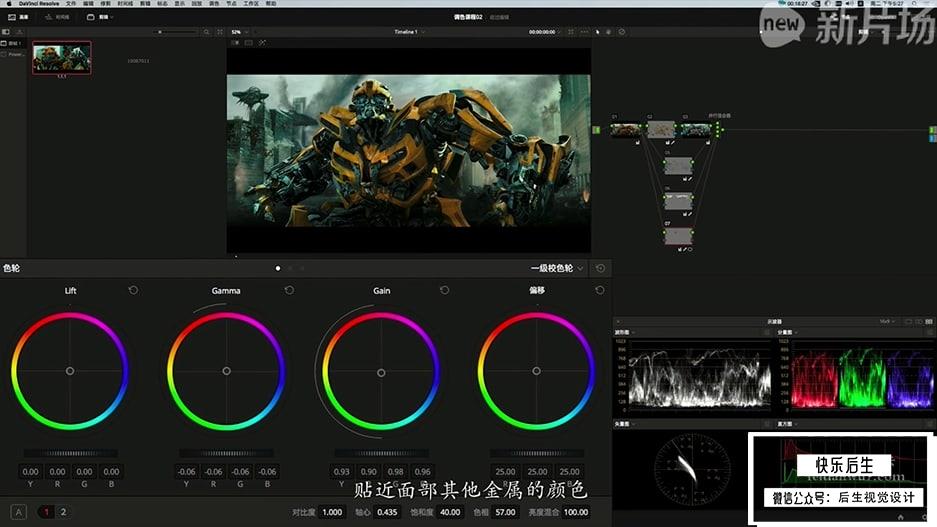The image size is (937, 527).
Task: Select node 07 at bottom of node graph
Action: pyautogui.click(x=678, y=236)
